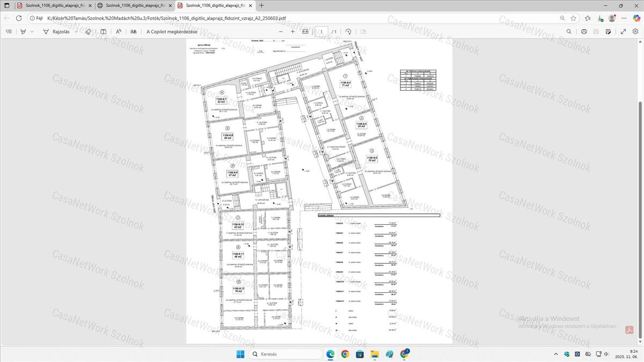Screen dimensions: 644x362
Task: Click the Fit to page icon
Action: pos(305,32)
